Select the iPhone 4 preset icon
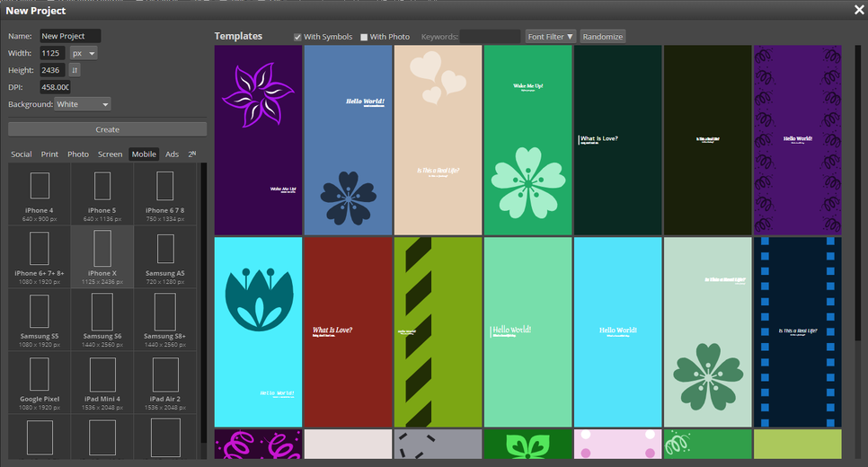The width and height of the screenshot is (868, 467). [40, 194]
